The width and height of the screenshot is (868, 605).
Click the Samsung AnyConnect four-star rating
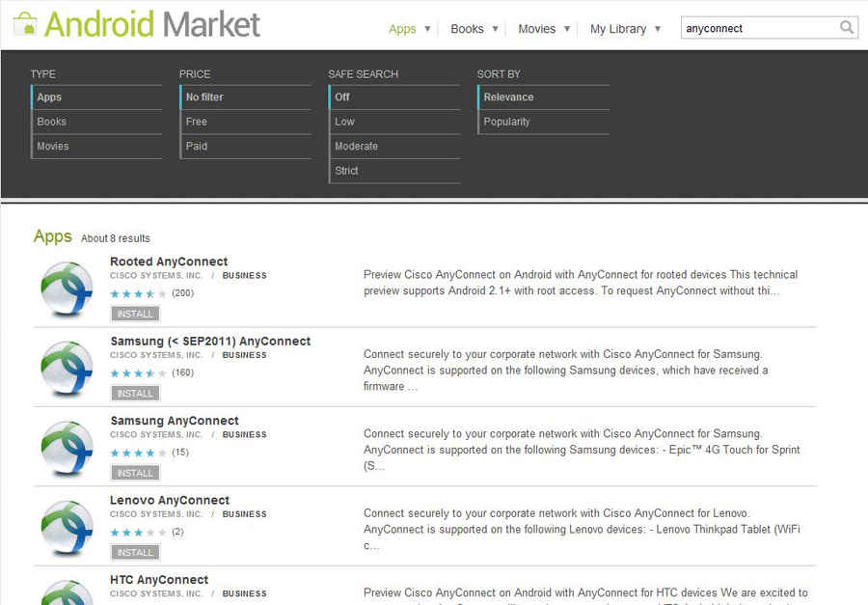pos(138,453)
